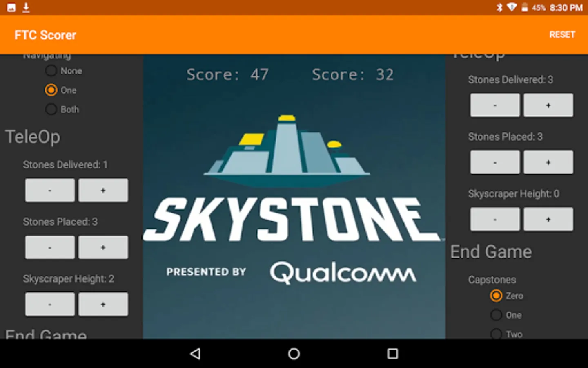Decrease left team Skyscraper Height with minus
The image size is (588, 368).
point(50,304)
